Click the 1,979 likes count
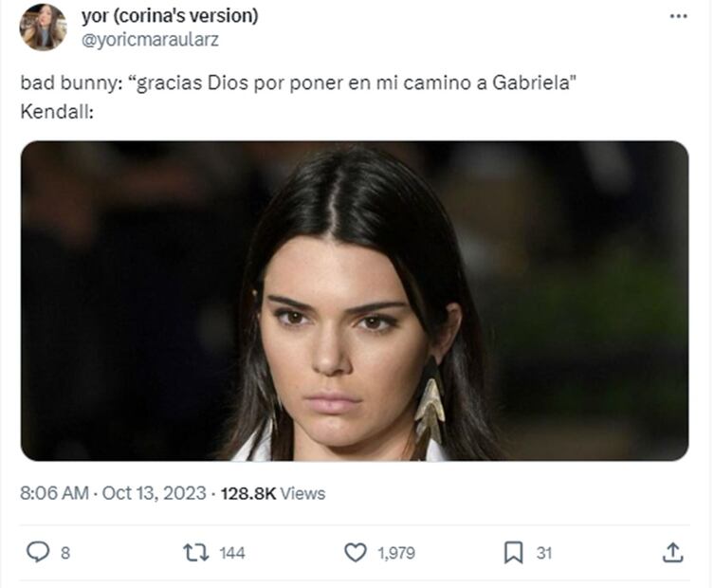Viewport: 714px width, 588px height. pyautogui.click(x=396, y=553)
